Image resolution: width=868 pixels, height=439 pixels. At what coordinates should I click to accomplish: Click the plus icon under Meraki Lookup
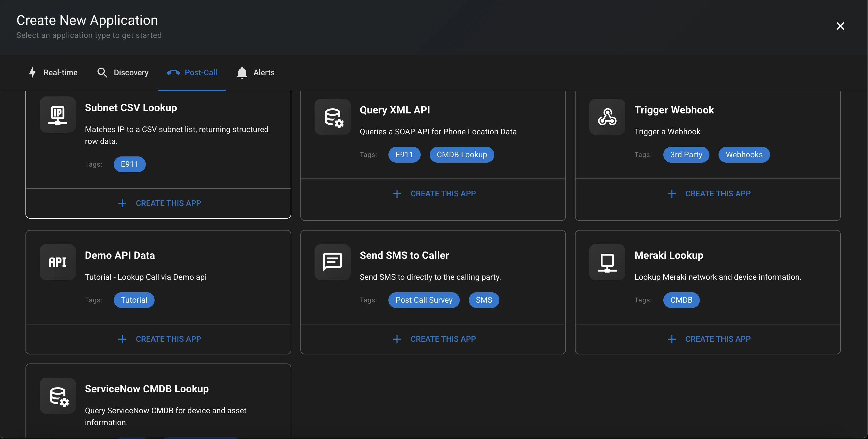point(672,339)
